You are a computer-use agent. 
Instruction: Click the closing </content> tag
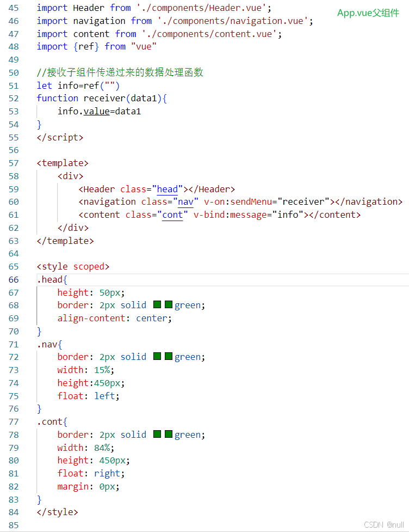[x=335, y=215]
